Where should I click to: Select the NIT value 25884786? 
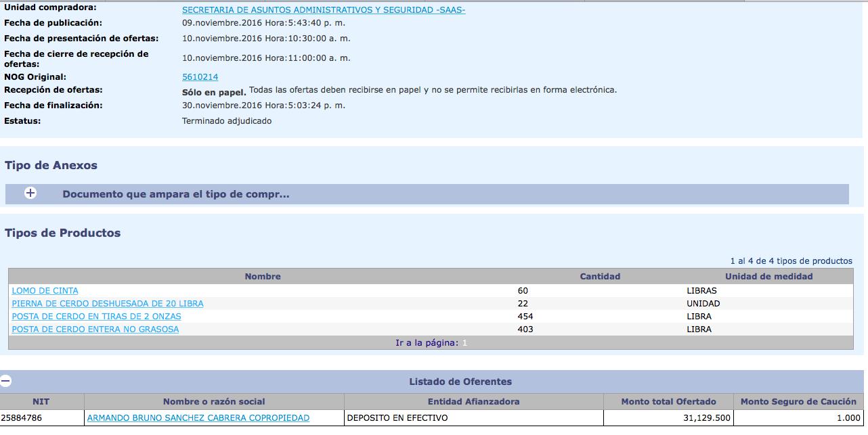click(x=21, y=418)
